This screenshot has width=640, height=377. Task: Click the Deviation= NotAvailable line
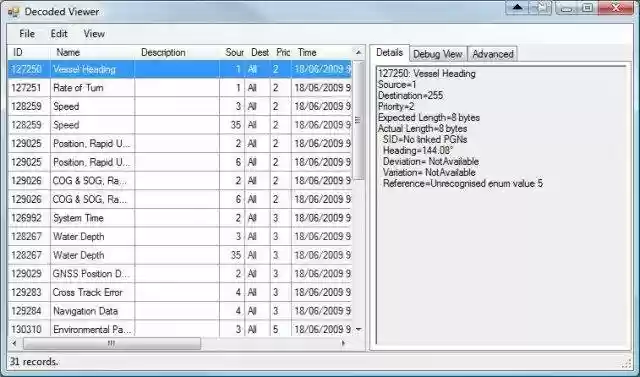click(431, 162)
